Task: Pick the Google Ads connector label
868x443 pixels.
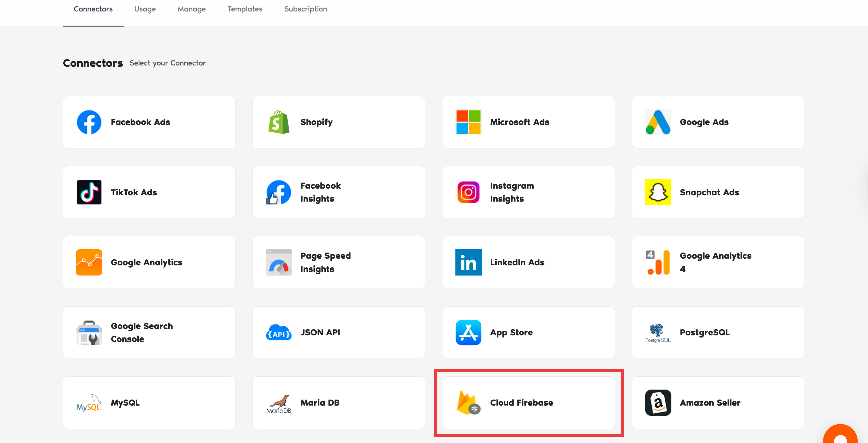Action: click(704, 122)
